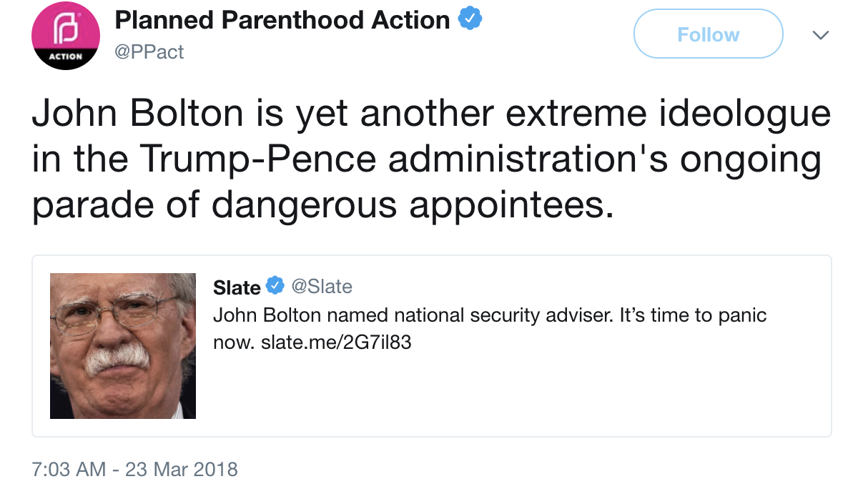
Task: Click the black ACTION label on the avatar
Action: tap(66, 56)
